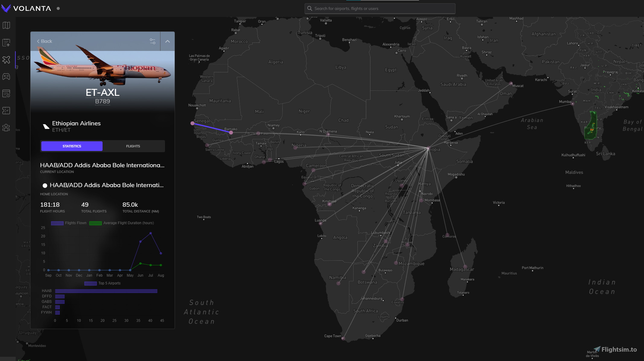
Task: Open the schedules panel icon in the sidebar
Action: click(x=6, y=42)
